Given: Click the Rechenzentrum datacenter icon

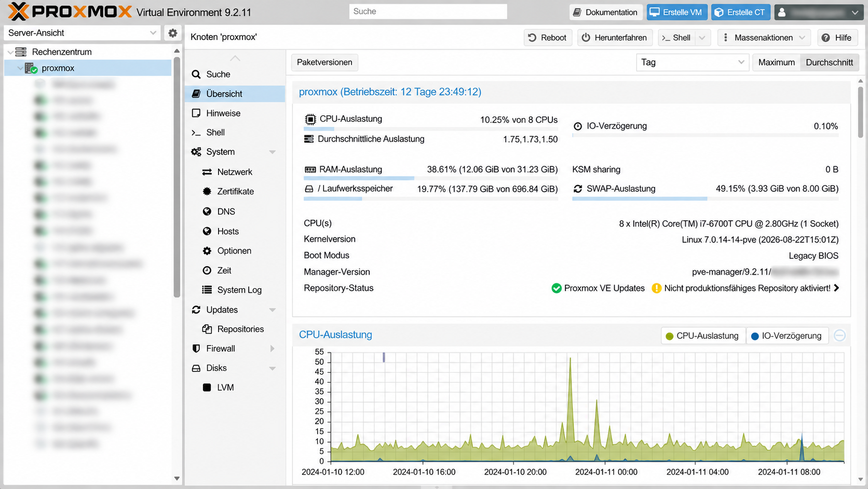Looking at the screenshot, I should point(21,51).
